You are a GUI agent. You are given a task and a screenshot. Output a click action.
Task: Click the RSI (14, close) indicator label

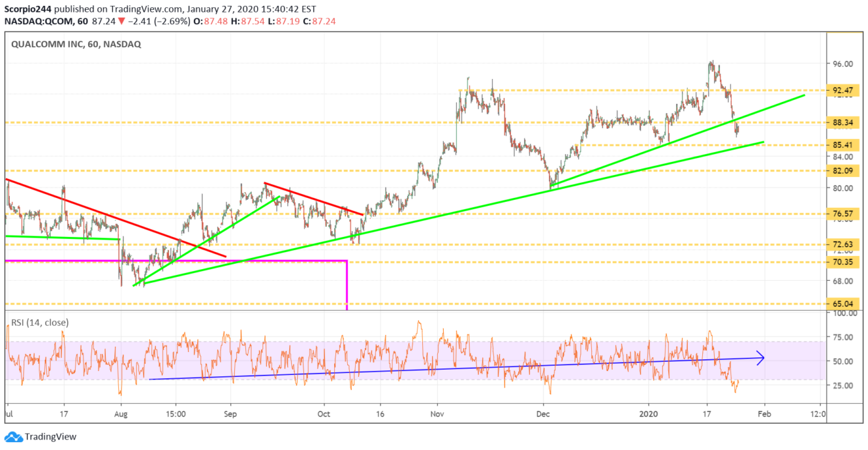pyautogui.click(x=39, y=322)
